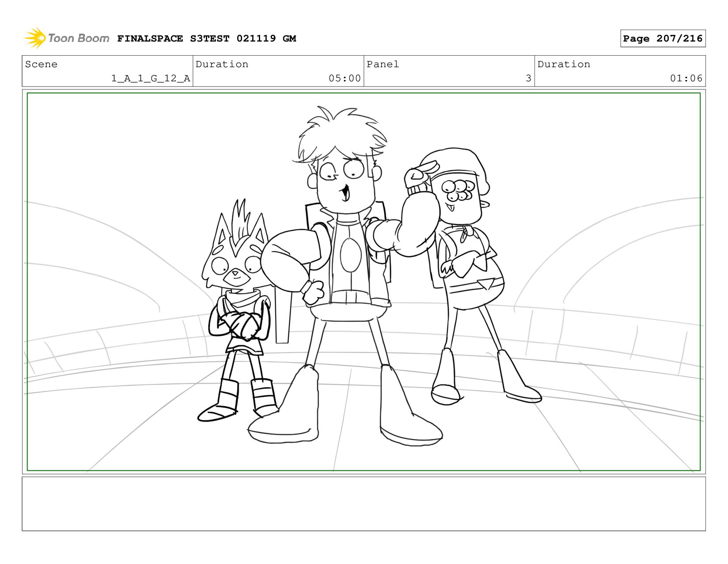Click the Panel label
Viewport: 728px width, 564px height.
click(383, 64)
